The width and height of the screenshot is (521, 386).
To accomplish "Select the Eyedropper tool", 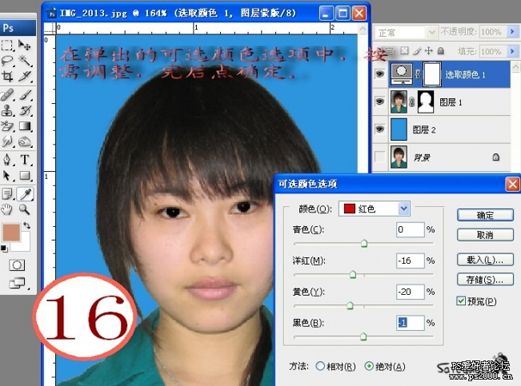I will (x=25, y=194).
